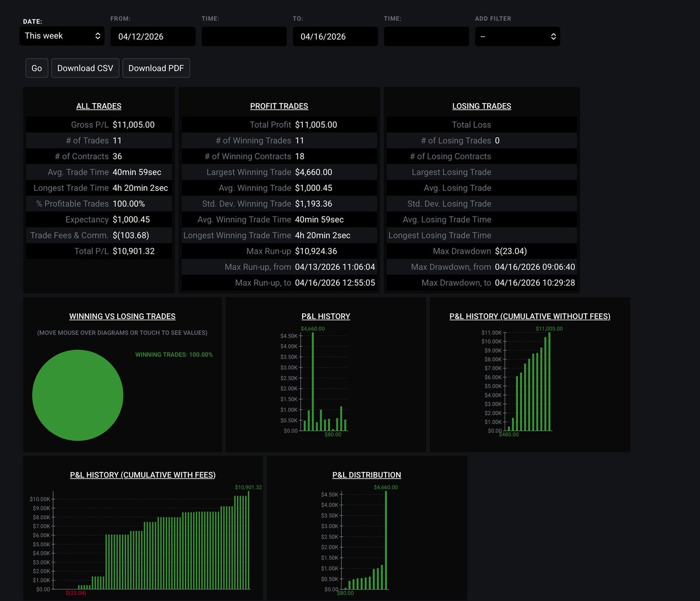This screenshot has height=601, width=700.
Task: Click the red $(23.04) label on cumulative chart
Action: tap(76, 593)
